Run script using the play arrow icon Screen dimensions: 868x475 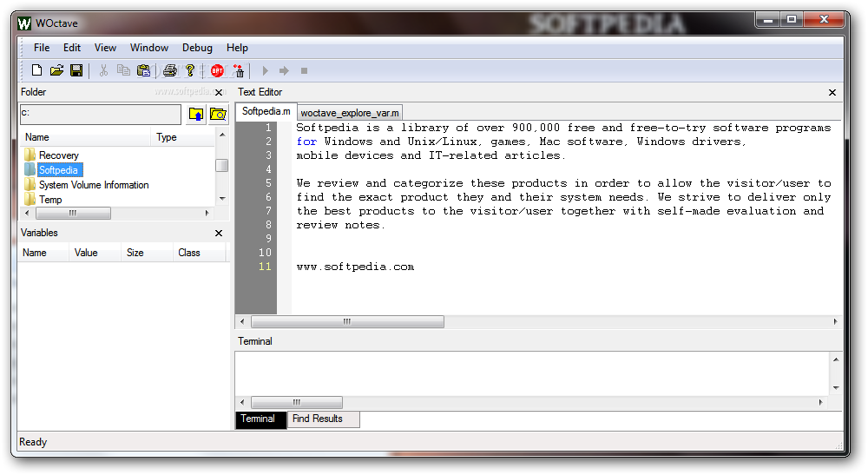pos(265,70)
